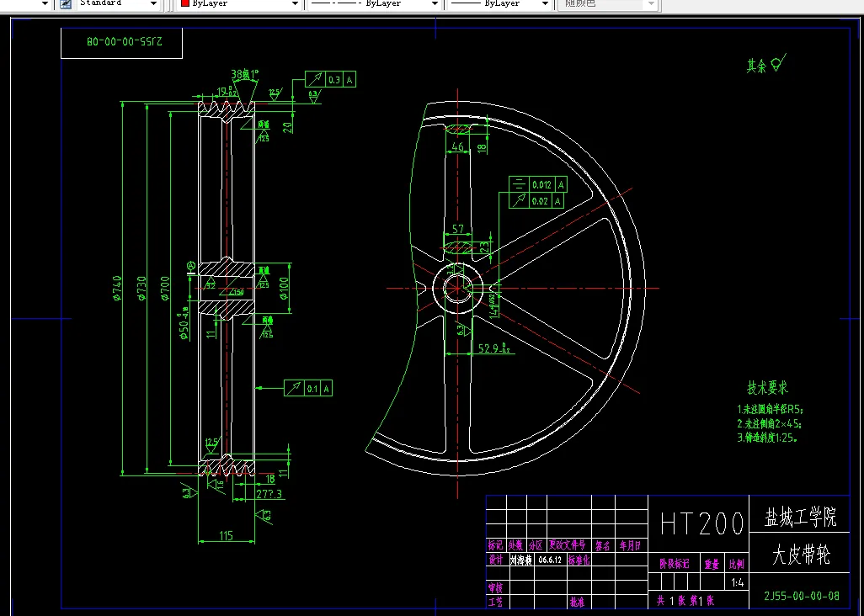This screenshot has height=616, width=864.
Task: Select the 标记 title block label
Action: point(495,545)
